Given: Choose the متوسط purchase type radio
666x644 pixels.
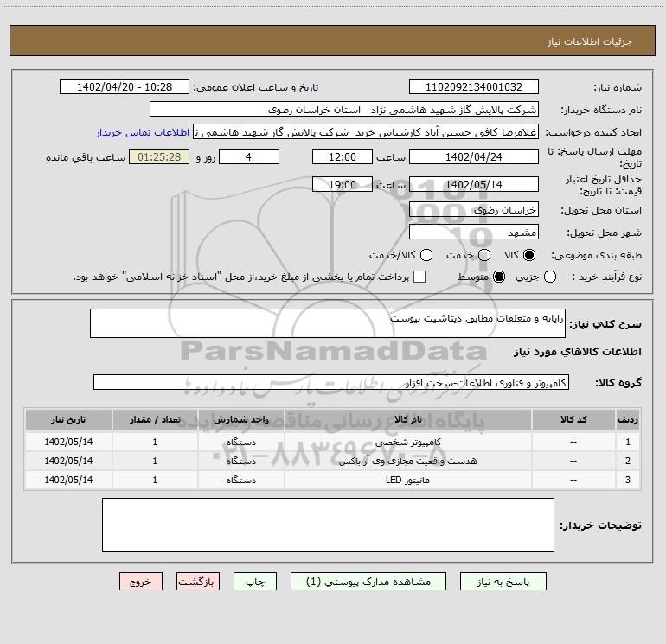Looking at the screenshot, I should point(499,277).
